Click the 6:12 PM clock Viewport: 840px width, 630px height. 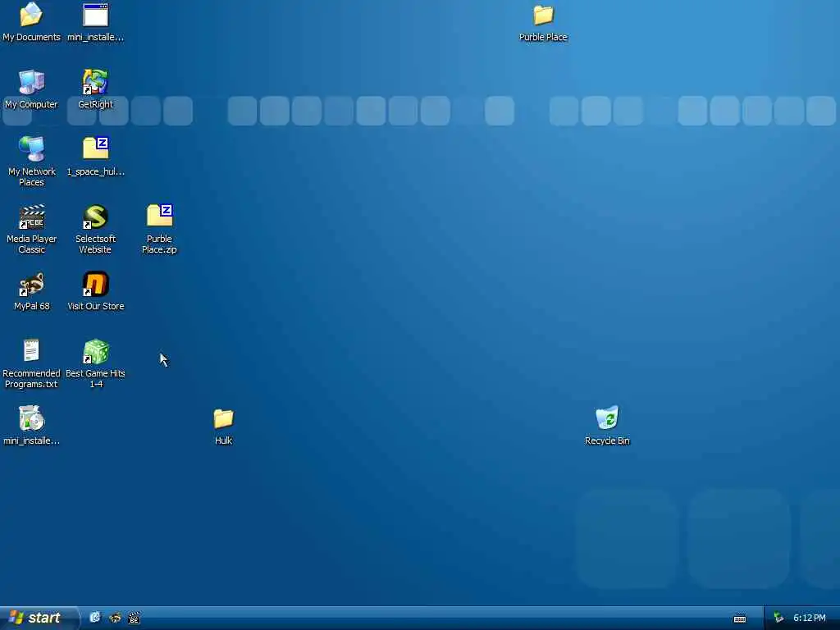[x=810, y=618]
